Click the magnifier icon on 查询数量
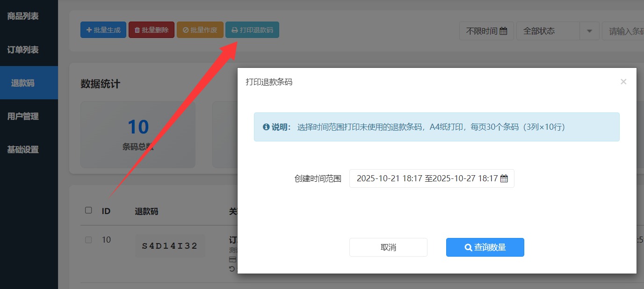This screenshot has width=644, height=289. [x=468, y=247]
